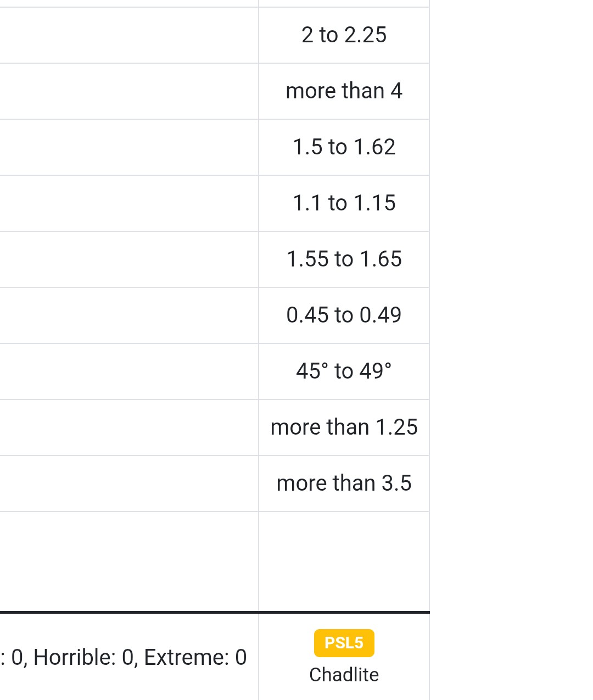This screenshot has width=593, height=700.
Task: Click the 'more than 4' cell
Action: coord(344,91)
